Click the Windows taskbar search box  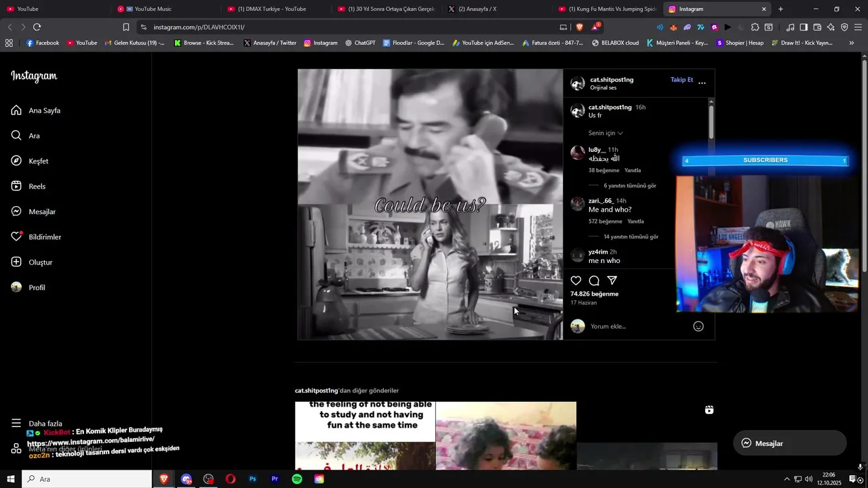tap(87, 479)
